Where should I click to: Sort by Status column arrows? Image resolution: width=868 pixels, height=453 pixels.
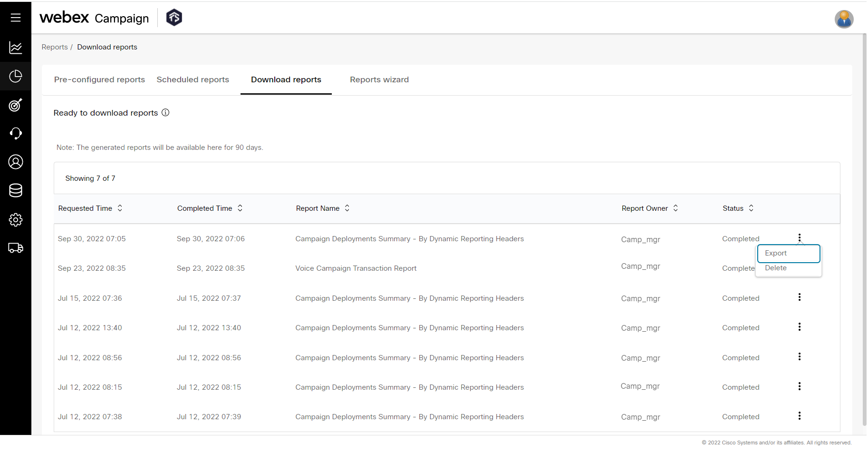click(751, 208)
